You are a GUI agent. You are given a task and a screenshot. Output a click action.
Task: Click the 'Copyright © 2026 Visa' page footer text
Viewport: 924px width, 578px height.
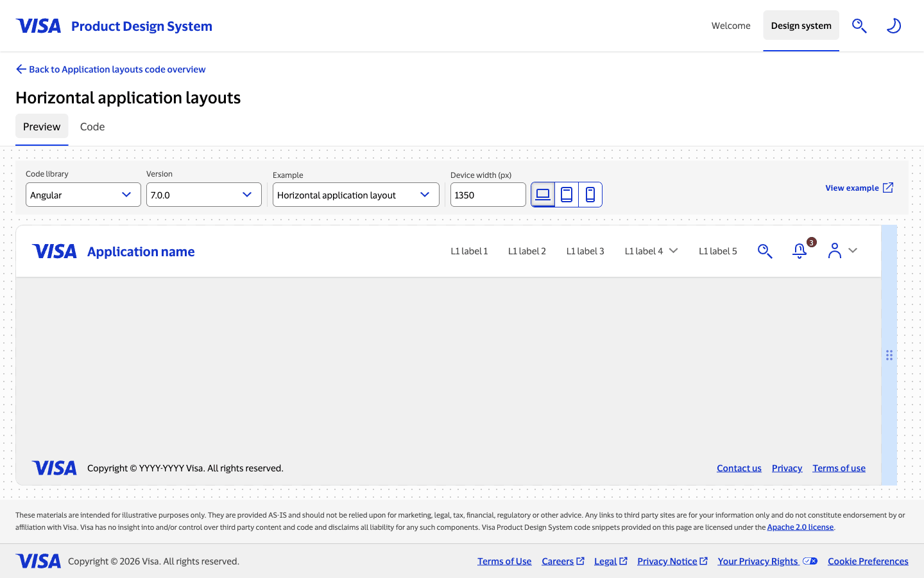[153, 561]
